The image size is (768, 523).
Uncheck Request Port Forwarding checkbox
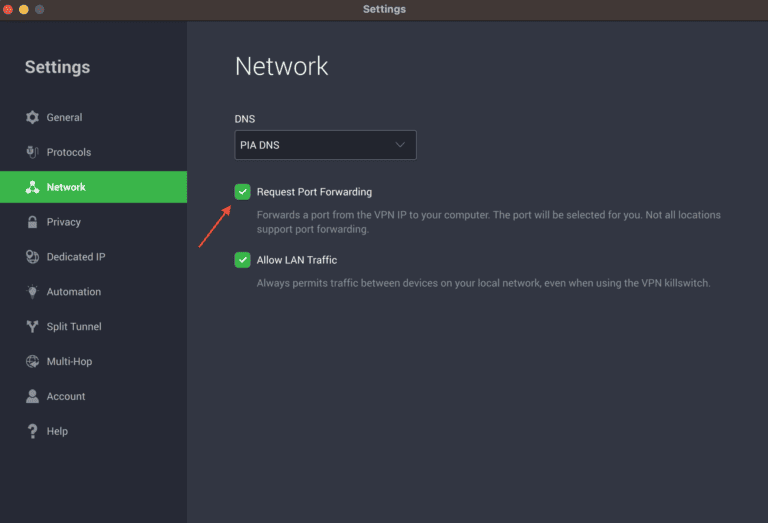pos(242,192)
